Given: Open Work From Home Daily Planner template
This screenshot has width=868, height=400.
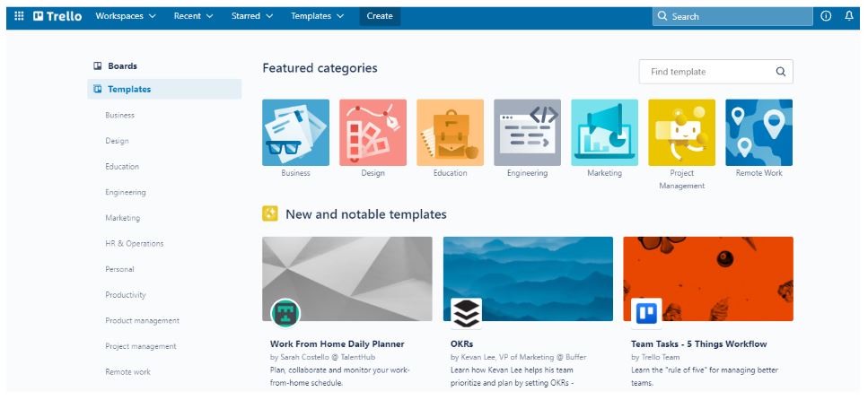Looking at the screenshot, I should 337,343.
